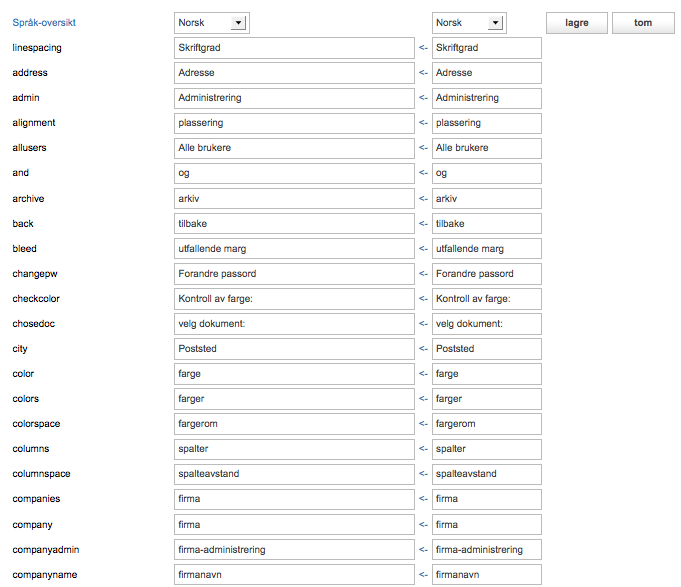
Task: Click the left allusers field with Alle brukere
Action: 294,148
